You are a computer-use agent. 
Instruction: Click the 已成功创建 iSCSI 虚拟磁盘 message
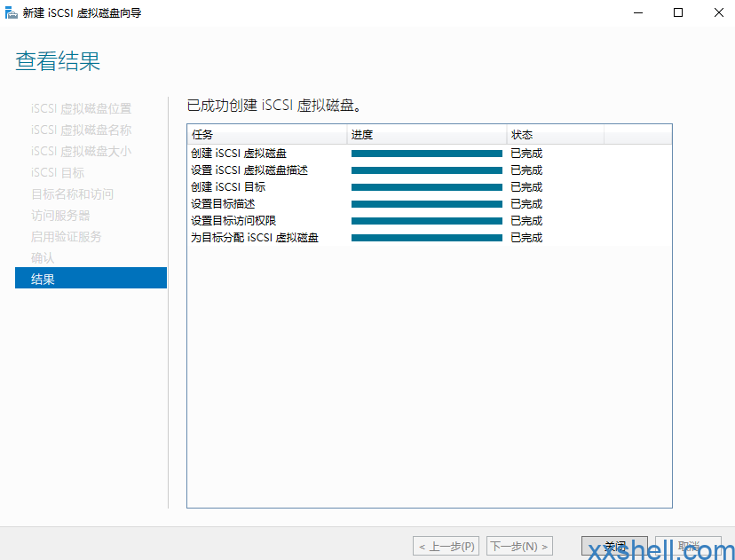point(275,106)
